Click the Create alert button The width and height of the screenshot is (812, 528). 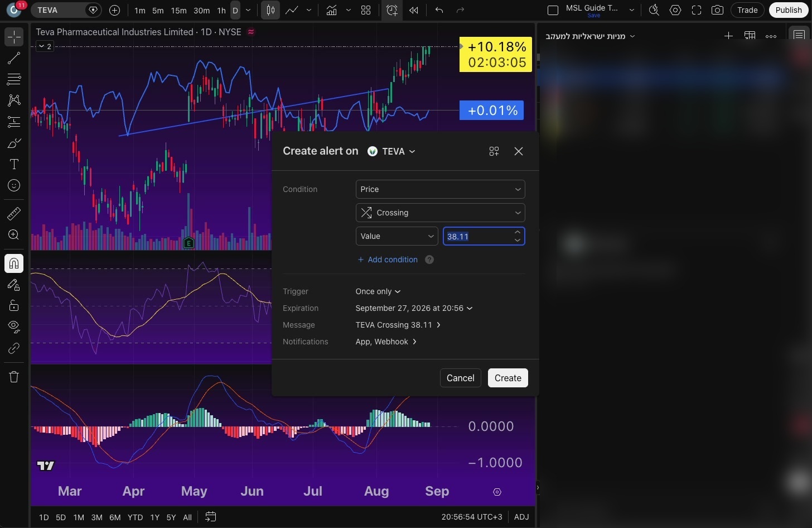[507, 378]
